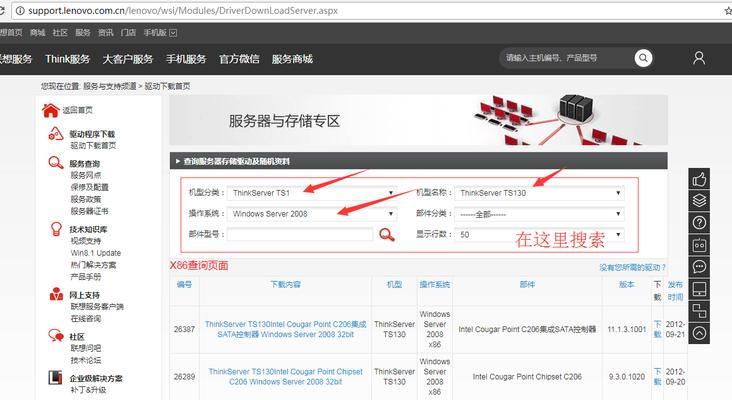
Task: Click the 驱动下载首页 sidebar link
Action: (x=93, y=146)
